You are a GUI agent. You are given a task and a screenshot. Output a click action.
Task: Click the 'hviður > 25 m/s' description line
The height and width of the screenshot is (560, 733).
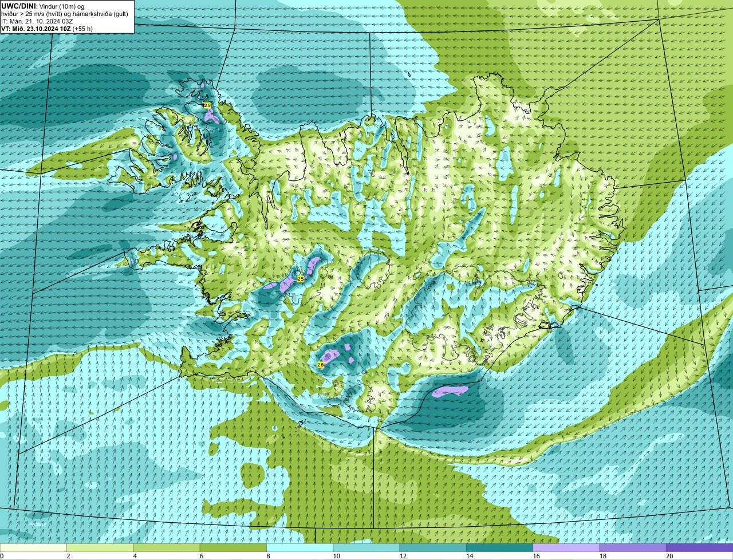(65, 14)
